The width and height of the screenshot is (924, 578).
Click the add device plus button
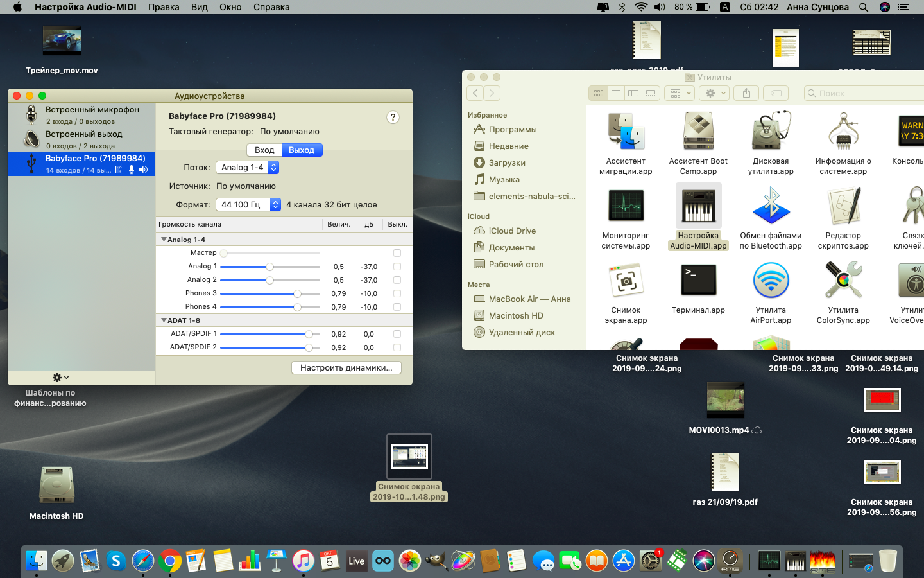19,378
